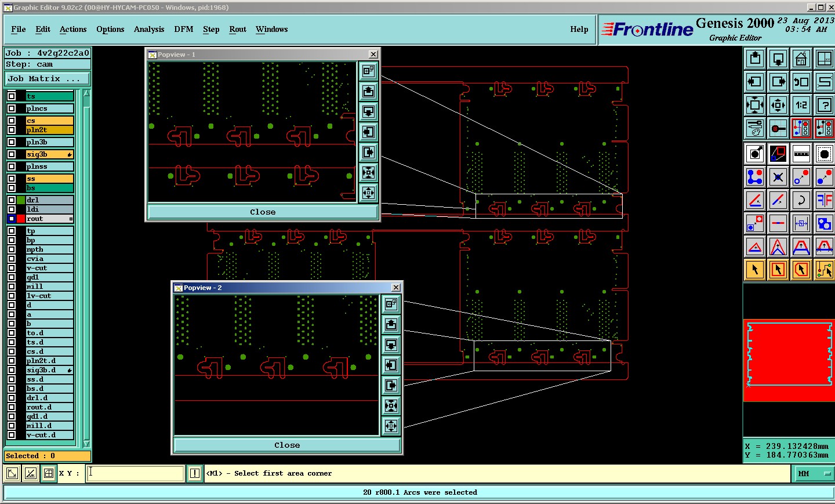The height and width of the screenshot is (504, 835).
Task: Click the curved arrow rotate tool icon
Action: (x=801, y=200)
